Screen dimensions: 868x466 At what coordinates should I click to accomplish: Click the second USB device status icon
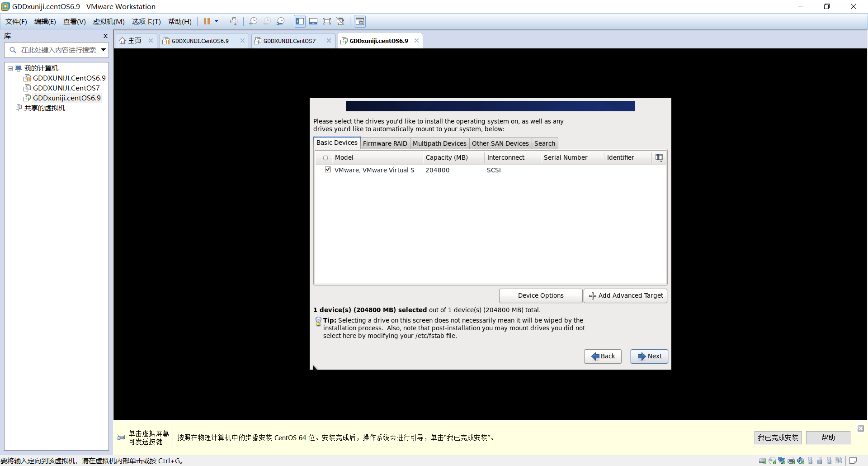point(820,461)
